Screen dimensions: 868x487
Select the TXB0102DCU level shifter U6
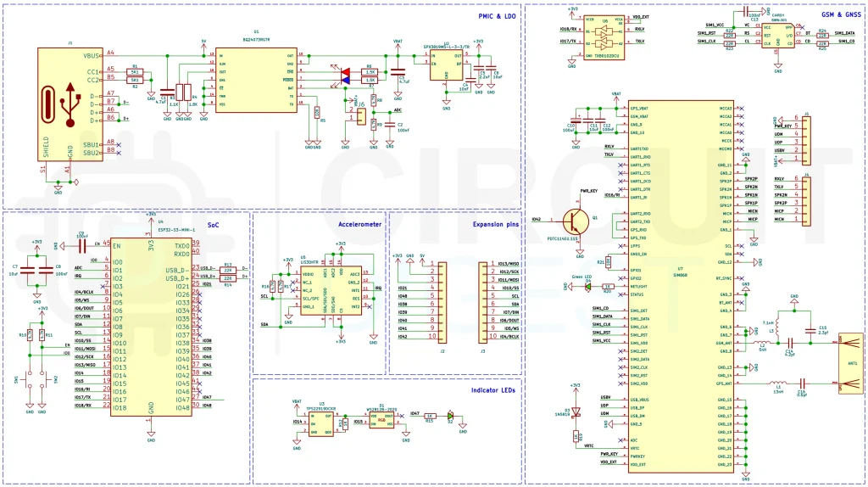click(x=605, y=36)
